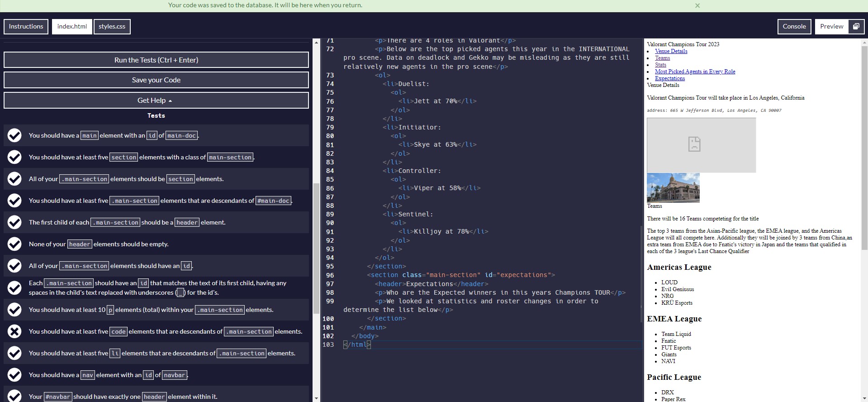Click 'There will be 16 Teams' preview text
Image resolution: width=868 pixels, height=402 pixels.
703,219
